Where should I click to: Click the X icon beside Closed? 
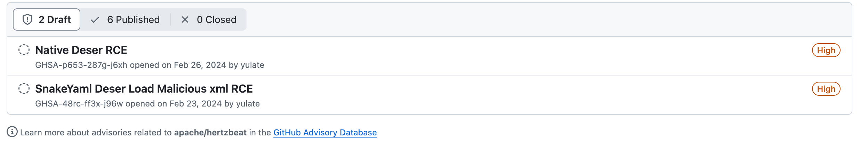[185, 20]
